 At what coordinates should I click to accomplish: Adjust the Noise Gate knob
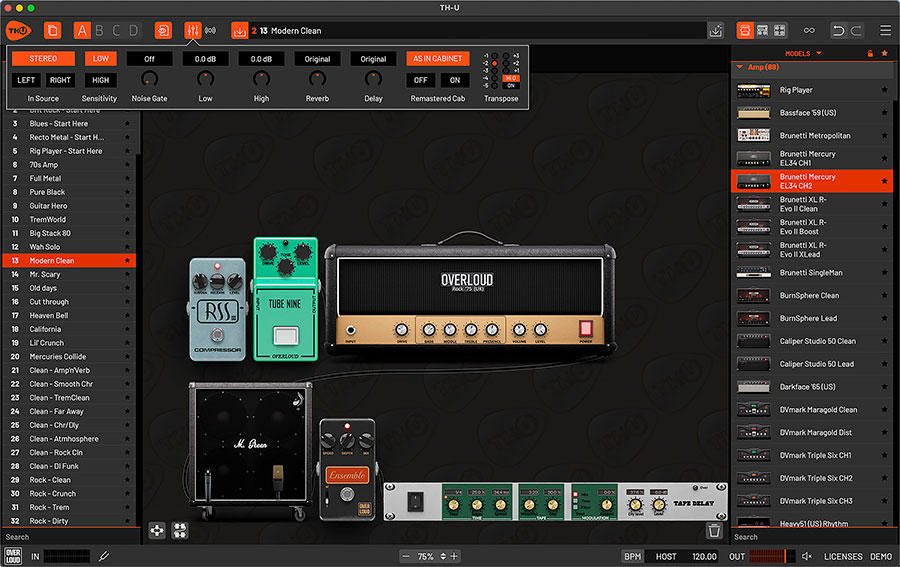point(149,78)
